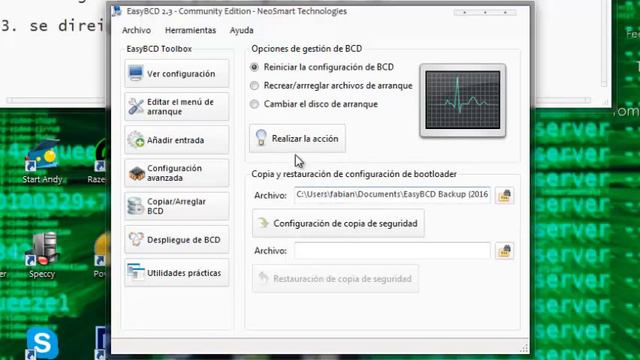Click the lightbulb icon on Realizar la acción
The width and height of the screenshot is (640, 360).
pyautogui.click(x=261, y=138)
